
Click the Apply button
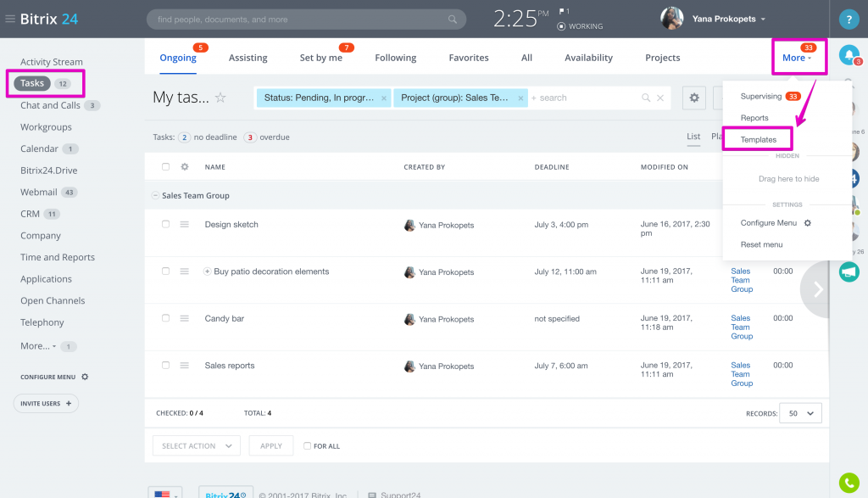[271, 446]
